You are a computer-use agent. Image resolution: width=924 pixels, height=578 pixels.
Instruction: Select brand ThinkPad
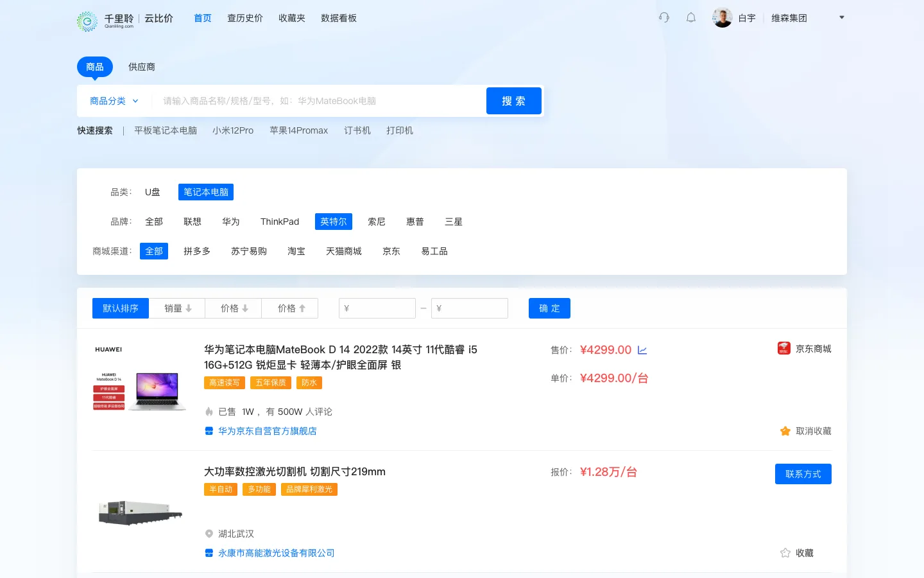click(x=280, y=222)
